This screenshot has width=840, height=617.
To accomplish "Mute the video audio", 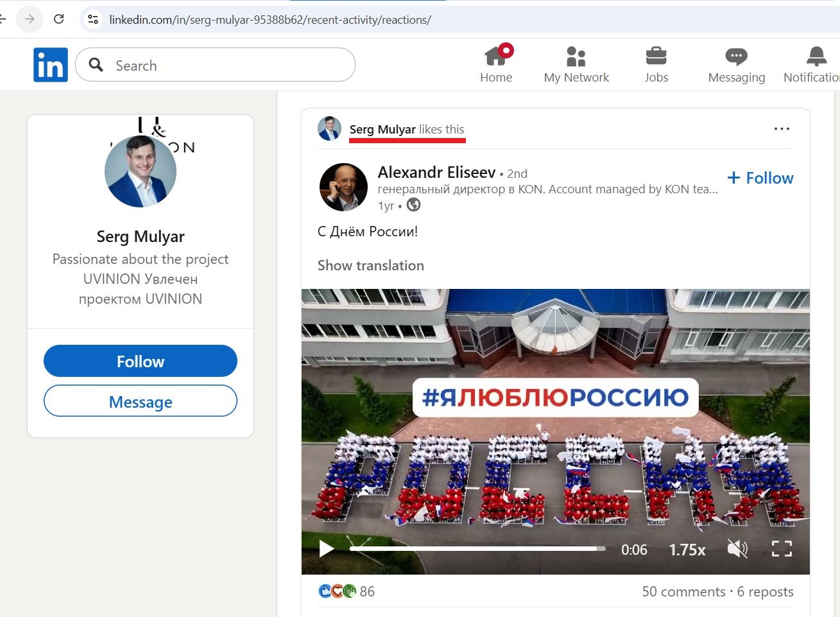I will point(737,548).
